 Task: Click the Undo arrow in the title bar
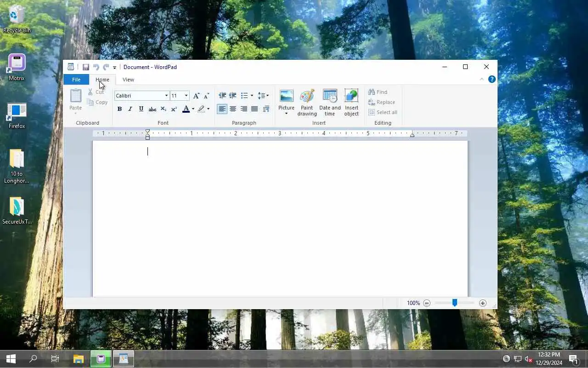[96, 67]
